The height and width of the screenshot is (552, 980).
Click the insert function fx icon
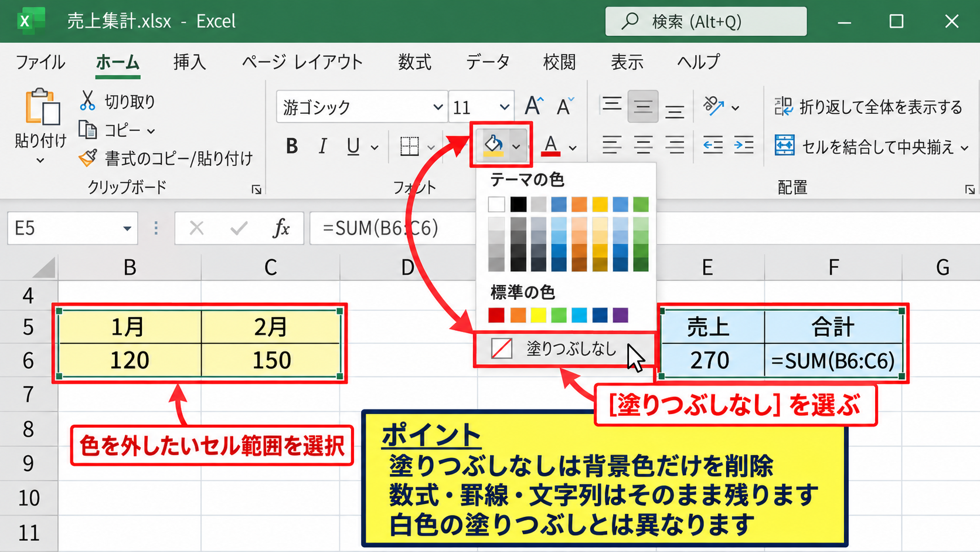(x=281, y=228)
